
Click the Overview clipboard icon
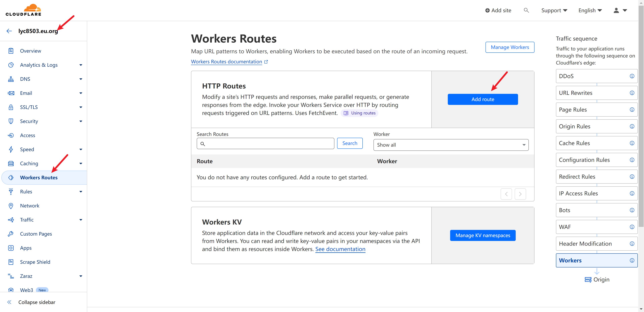tap(11, 51)
